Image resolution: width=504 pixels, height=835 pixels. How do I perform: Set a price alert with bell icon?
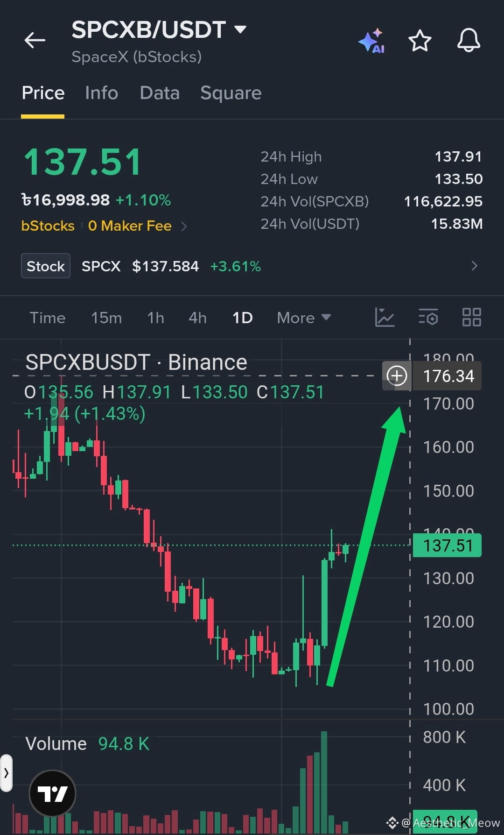click(469, 40)
